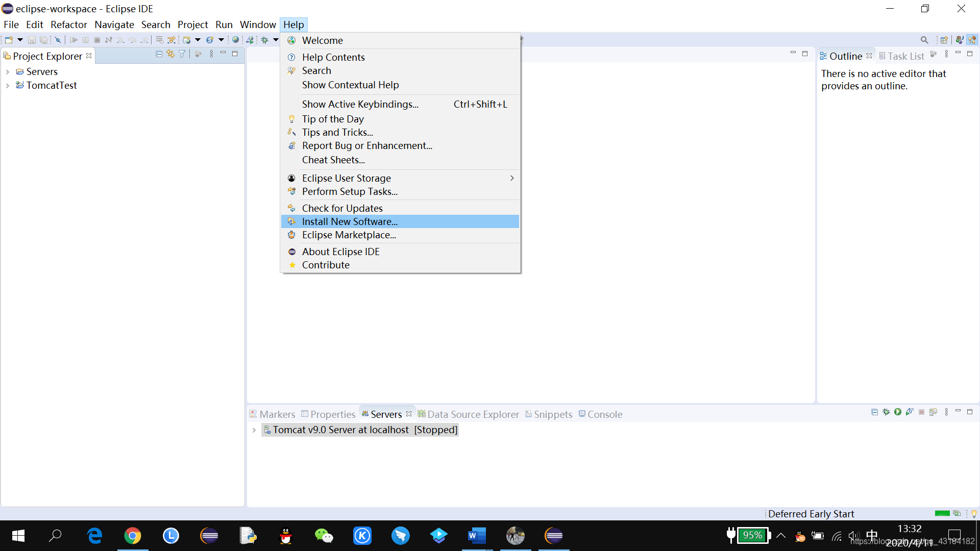Open Project Explorer View Menu dots
This screenshot has height=551, width=980.
tap(211, 54)
